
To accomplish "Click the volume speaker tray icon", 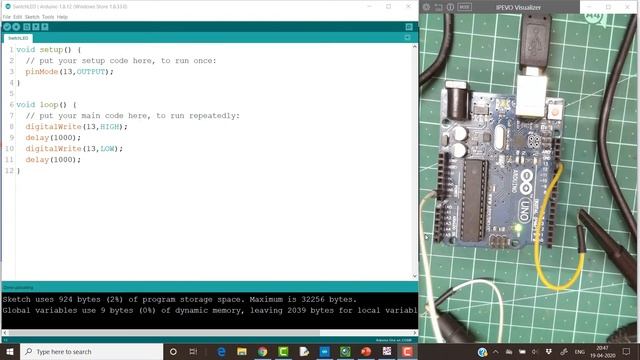I will pyautogui.click(x=535, y=351).
